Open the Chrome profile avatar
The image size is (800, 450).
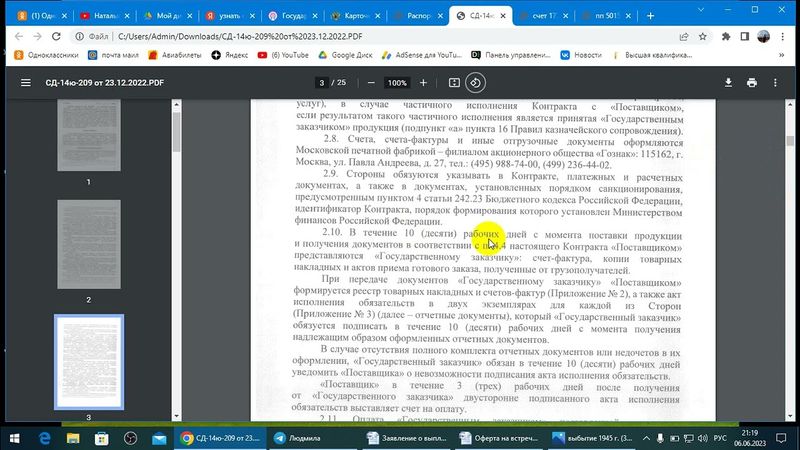(x=763, y=36)
